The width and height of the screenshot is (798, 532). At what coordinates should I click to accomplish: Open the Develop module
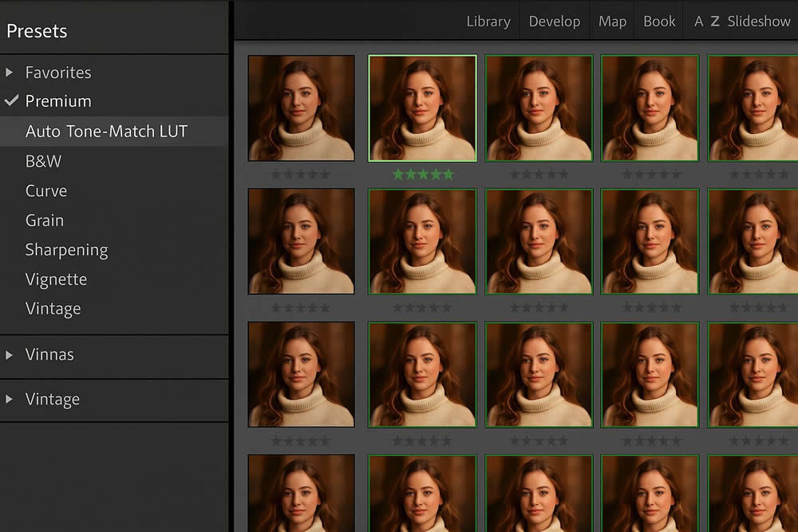(555, 22)
